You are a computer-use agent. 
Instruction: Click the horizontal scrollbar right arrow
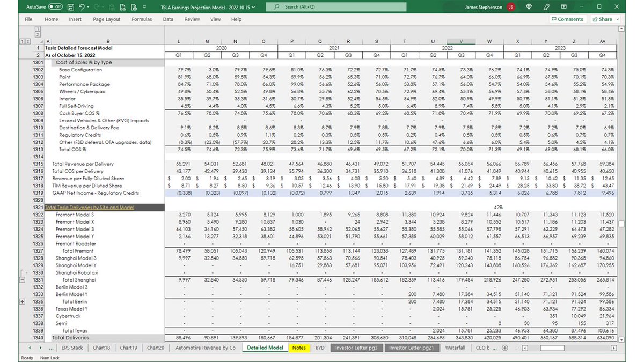(x=613, y=348)
